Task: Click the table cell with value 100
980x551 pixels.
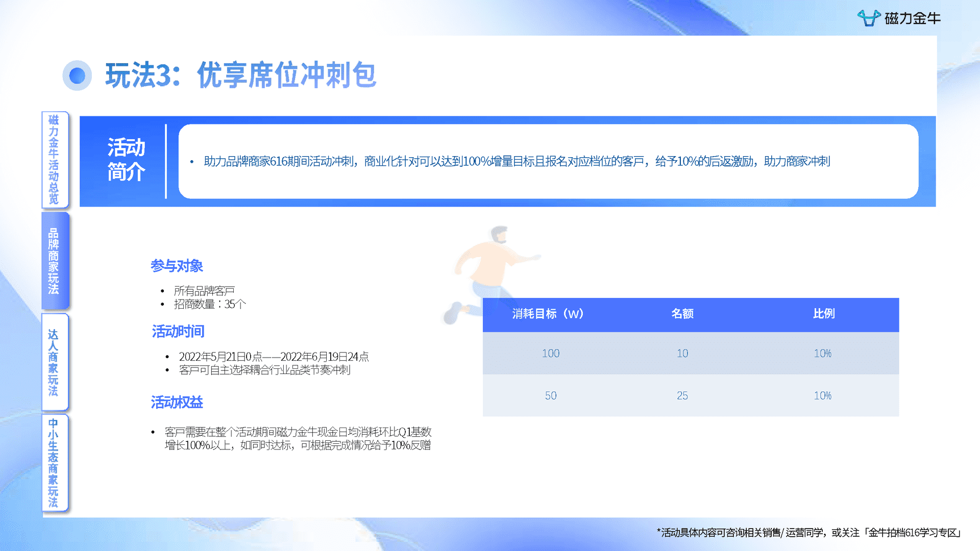Action: [551, 353]
